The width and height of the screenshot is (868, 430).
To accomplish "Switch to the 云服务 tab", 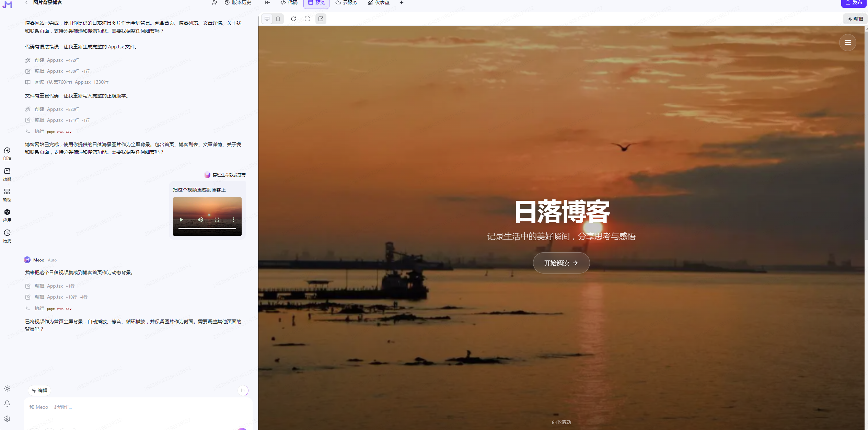I will (x=346, y=3).
